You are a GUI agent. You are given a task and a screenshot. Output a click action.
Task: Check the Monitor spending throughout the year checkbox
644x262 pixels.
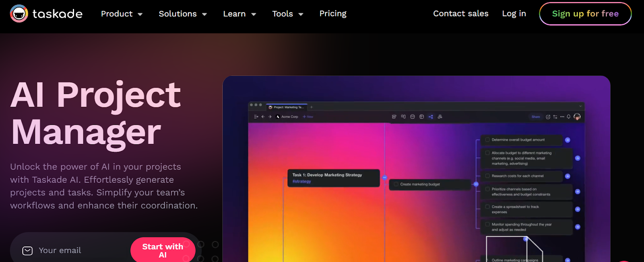coord(487,225)
